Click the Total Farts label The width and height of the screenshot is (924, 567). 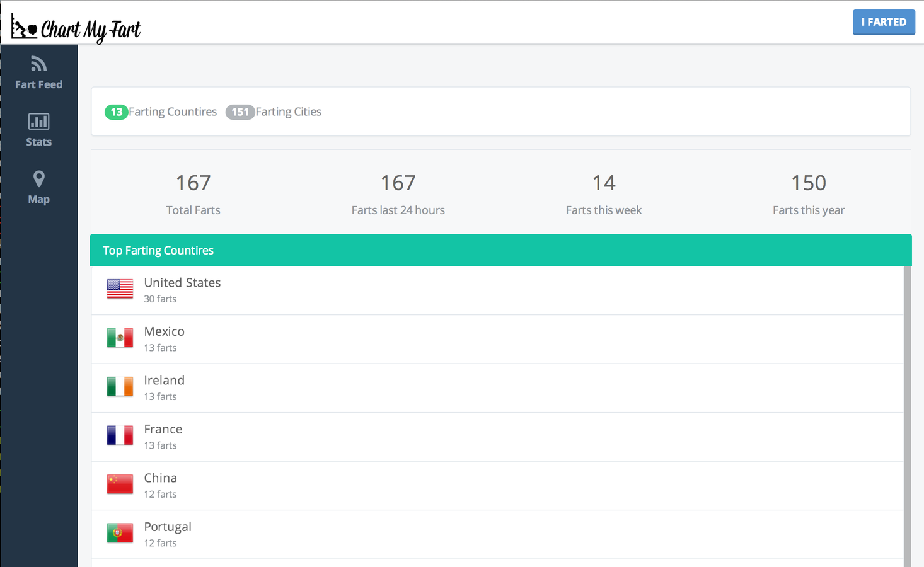click(193, 210)
